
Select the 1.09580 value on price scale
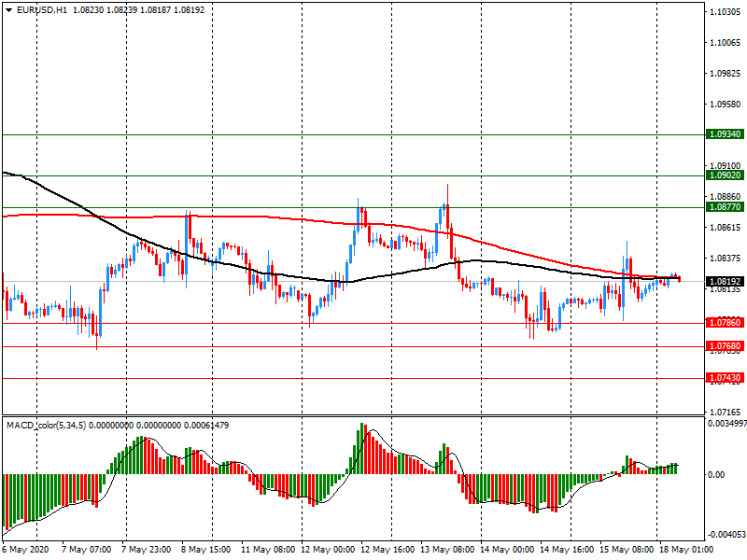coord(726,105)
